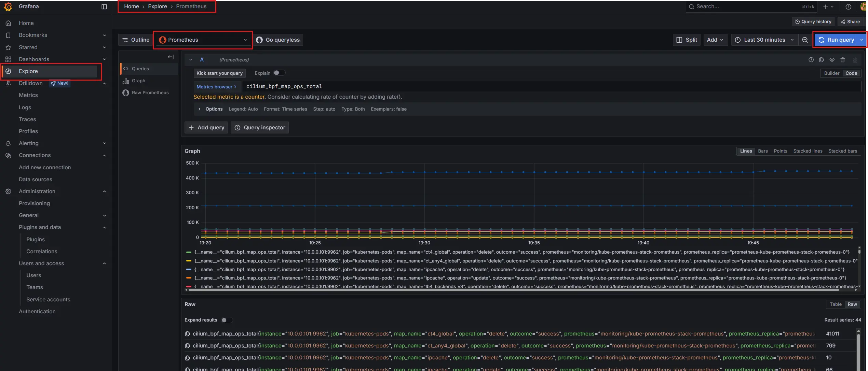Click the Bookmarks icon in sidebar
This screenshot has height=371, width=868.
pyautogui.click(x=8, y=35)
